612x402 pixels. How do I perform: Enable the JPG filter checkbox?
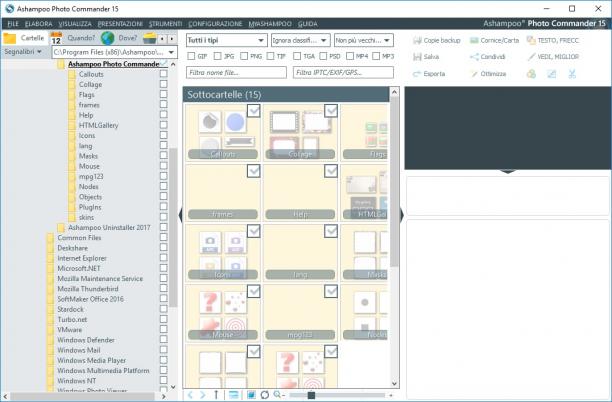(x=218, y=56)
